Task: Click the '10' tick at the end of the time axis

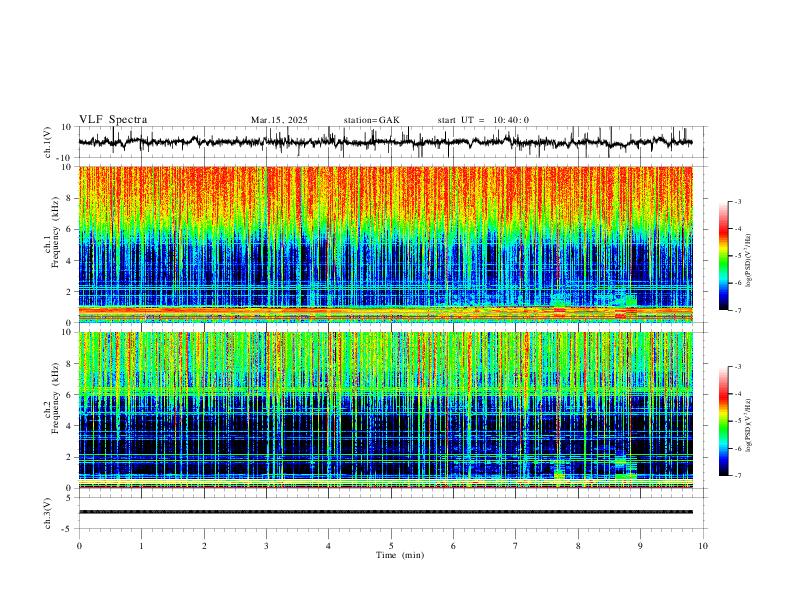Action: 703,546
